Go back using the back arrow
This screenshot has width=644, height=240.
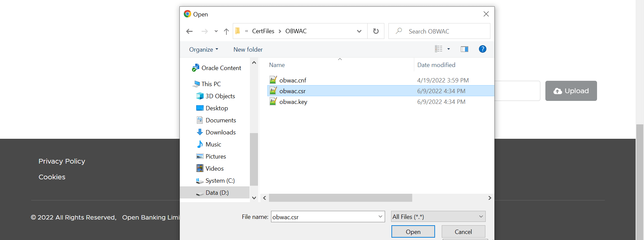click(x=189, y=31)
